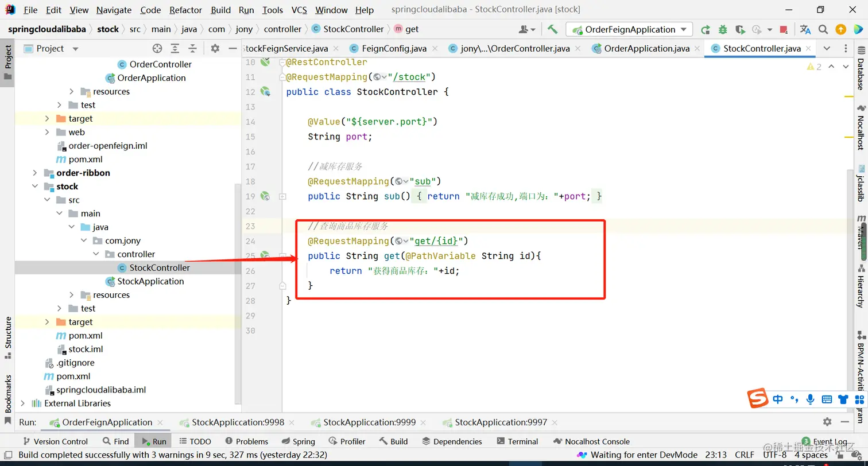Image resolution: width=868 pixels, height=466 pixels.
Task: Toggle tool window bars icon in status bar
Action: (x=8, y=455)
